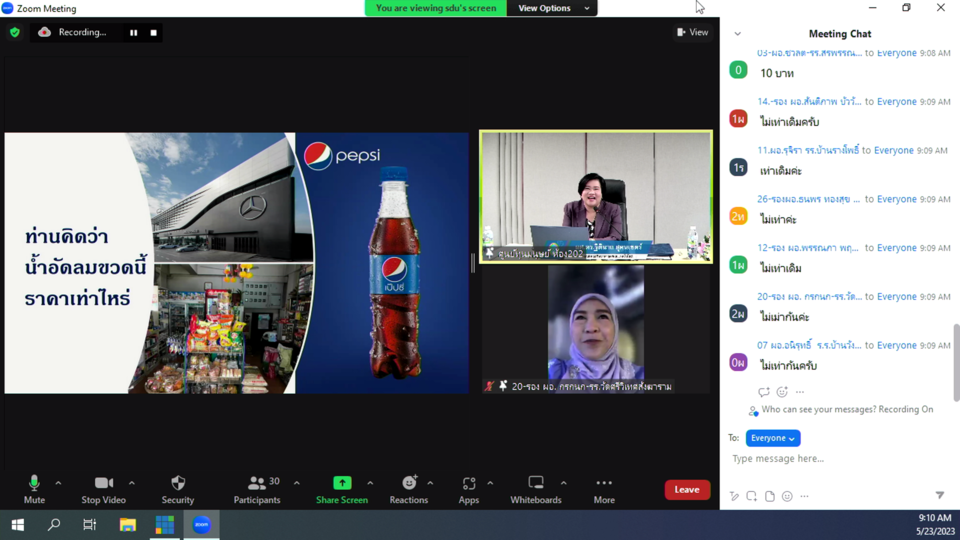
Task: Click the reply icon under last message
Action: [x=763, y=392]
